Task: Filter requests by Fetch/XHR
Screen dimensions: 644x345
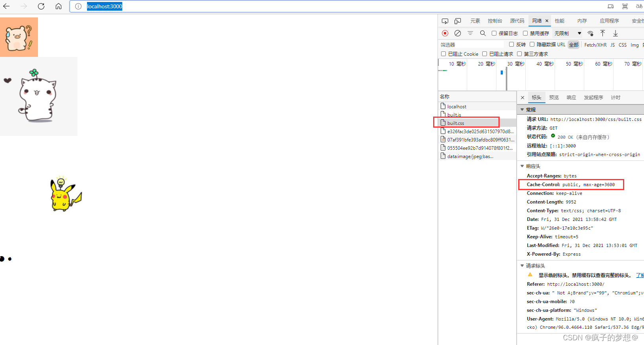Action: coord(595,45)
